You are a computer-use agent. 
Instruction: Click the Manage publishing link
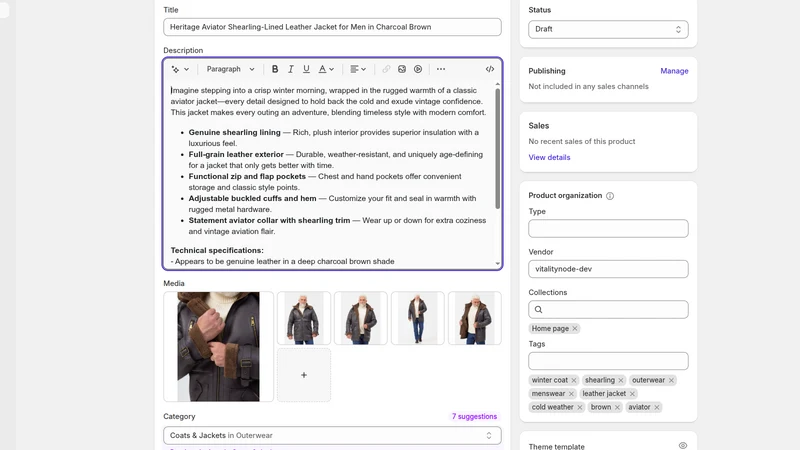point(674,71)
